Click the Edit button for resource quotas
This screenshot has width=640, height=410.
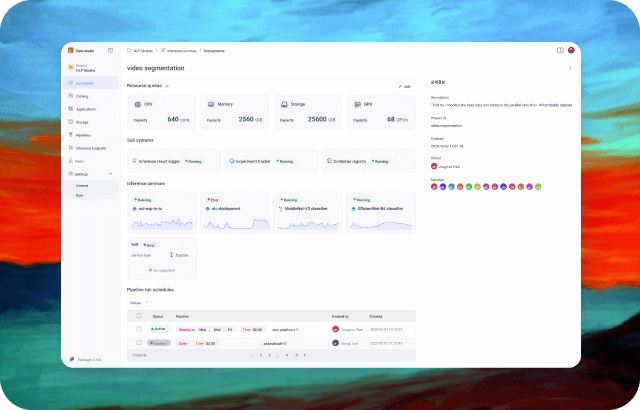point(405,86)
